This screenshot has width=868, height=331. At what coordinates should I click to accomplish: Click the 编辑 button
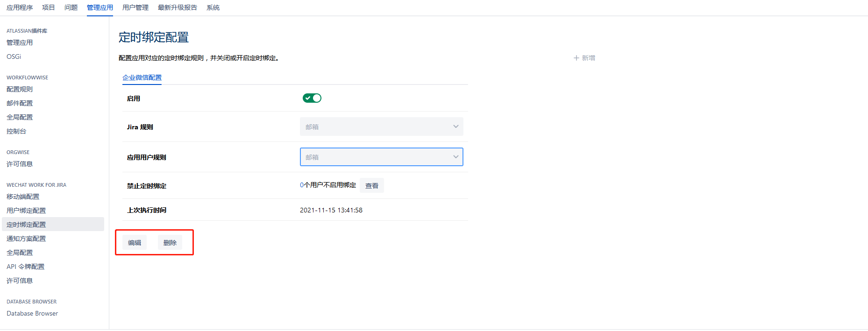point(135,243)
